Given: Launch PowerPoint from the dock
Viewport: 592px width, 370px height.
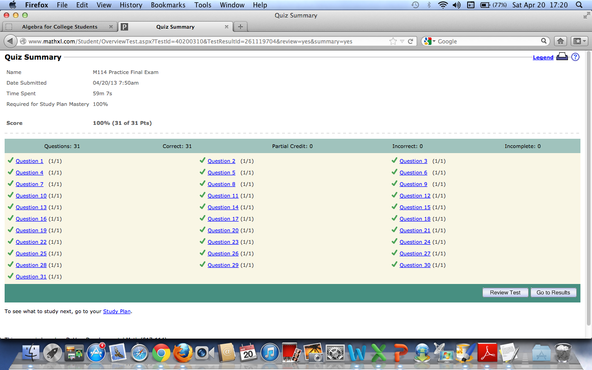Looking at the screenshot, I should point(400,353).
